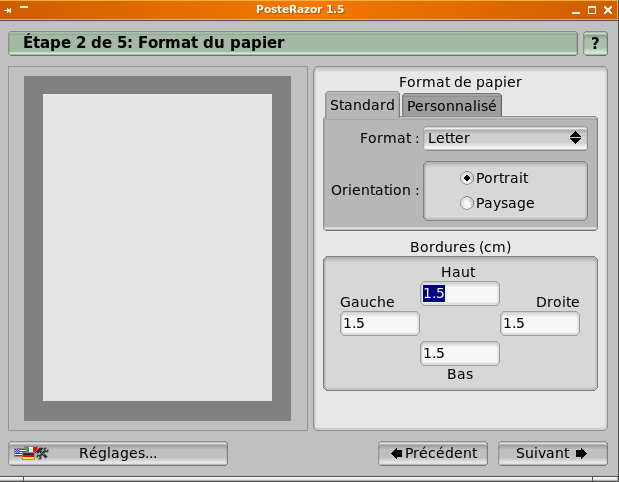The image size is (619, 482).
Task: Open help with the question mark button
Action: 595,43
